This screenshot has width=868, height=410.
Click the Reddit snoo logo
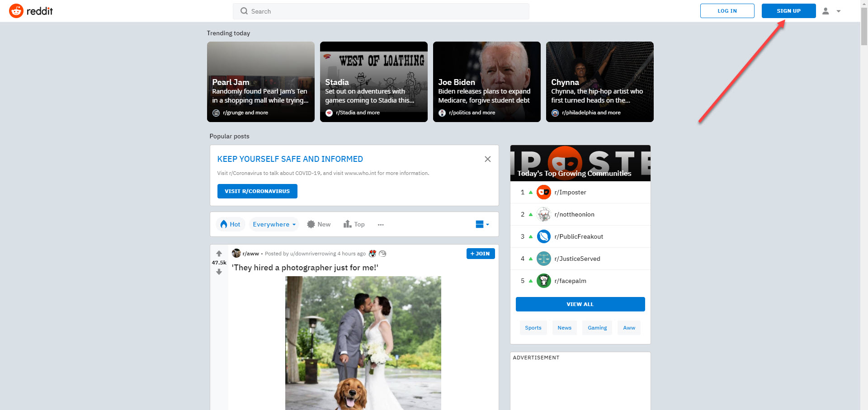pyautogui.click(x=16, y=11)
